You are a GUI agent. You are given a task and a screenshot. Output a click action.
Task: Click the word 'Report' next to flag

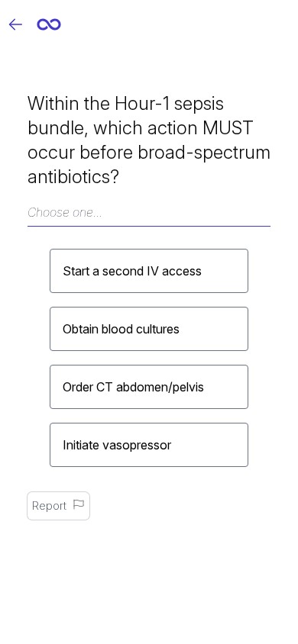[49, 506]
